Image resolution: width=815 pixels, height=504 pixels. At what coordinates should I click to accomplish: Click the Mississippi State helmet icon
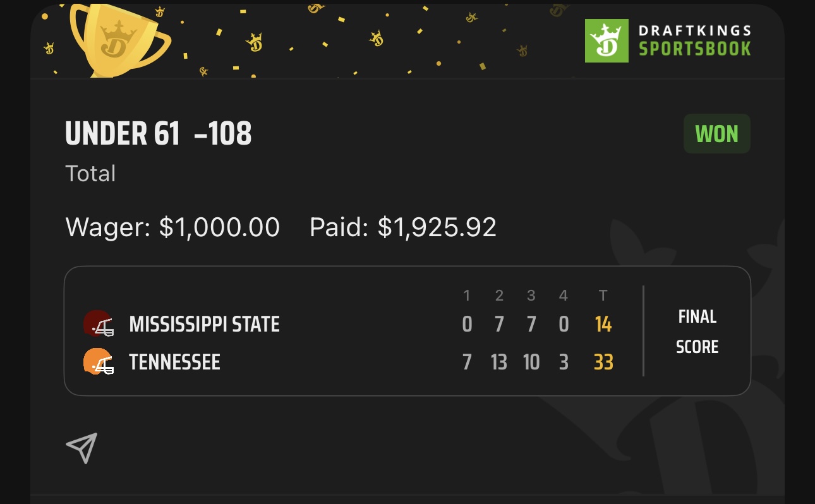pos(99,325)
